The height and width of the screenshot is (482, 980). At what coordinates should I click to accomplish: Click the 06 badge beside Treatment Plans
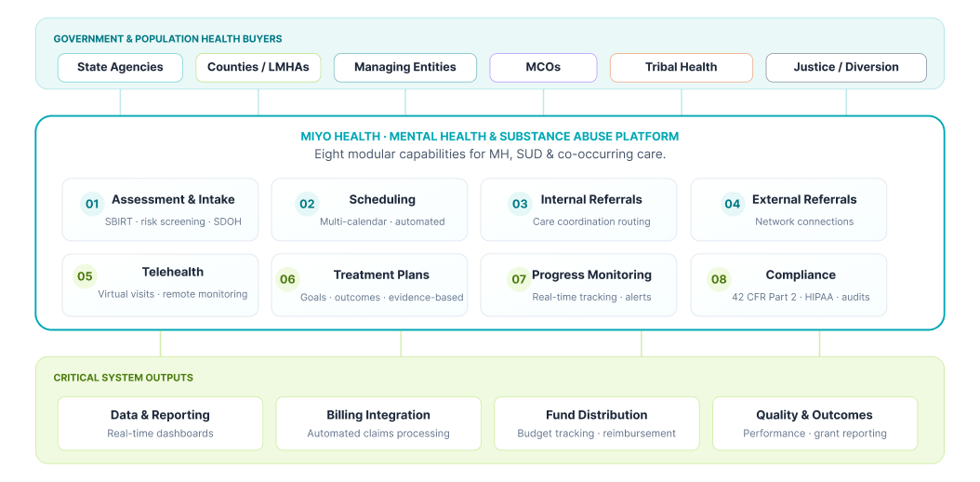(x=287, y=279)
